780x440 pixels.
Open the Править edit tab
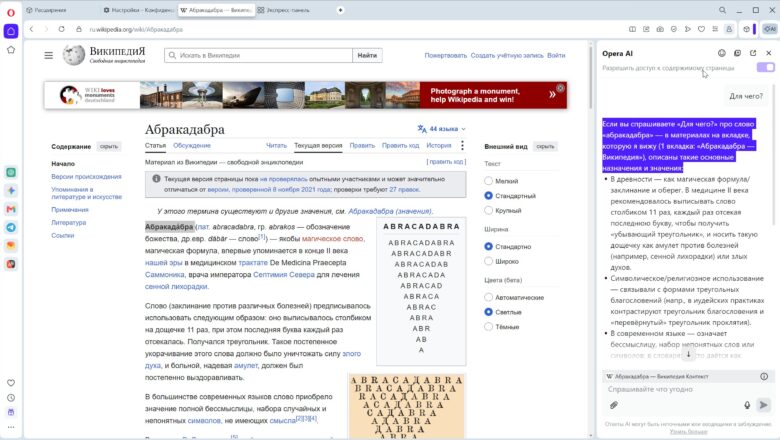click(x=362, y=146)
